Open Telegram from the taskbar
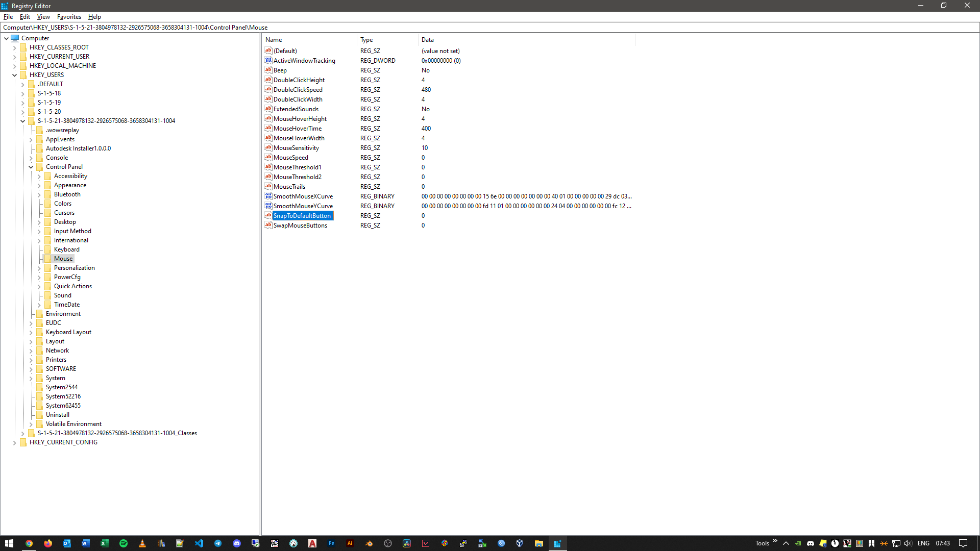Image resolution: width=980 pixels, height=551 pixels. pos(218,543)
